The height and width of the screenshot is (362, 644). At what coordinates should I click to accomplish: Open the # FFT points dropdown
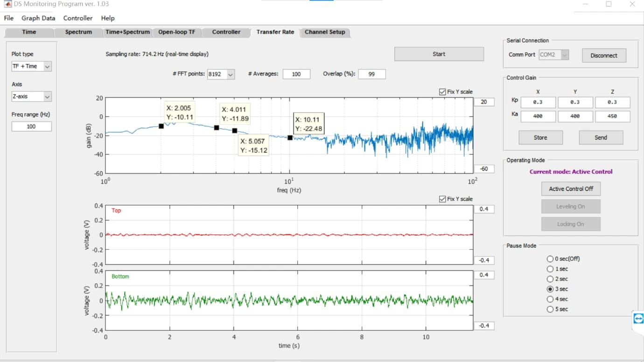[221, 74]
